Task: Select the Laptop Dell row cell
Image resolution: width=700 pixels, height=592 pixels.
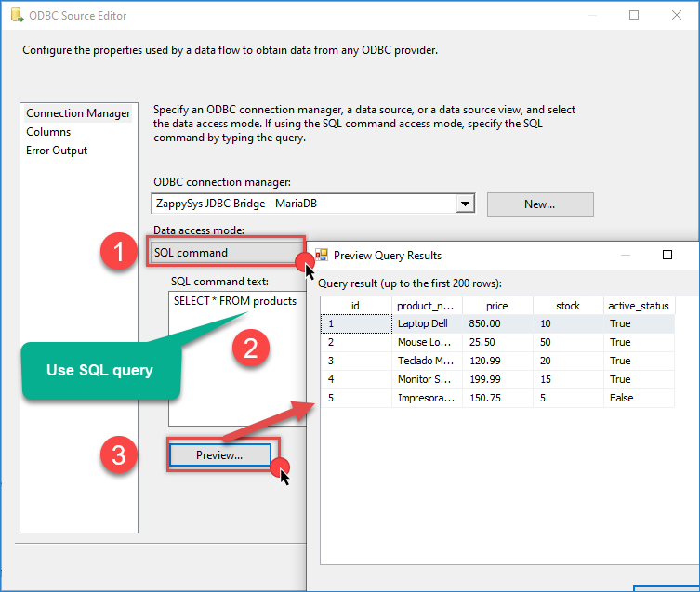Action: pos(427,323)
